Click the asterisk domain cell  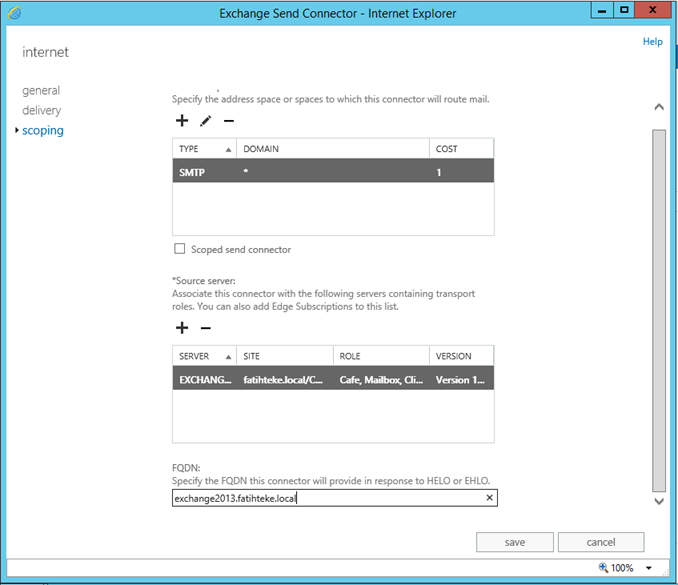pyautogui.click(x=246, y=171)
